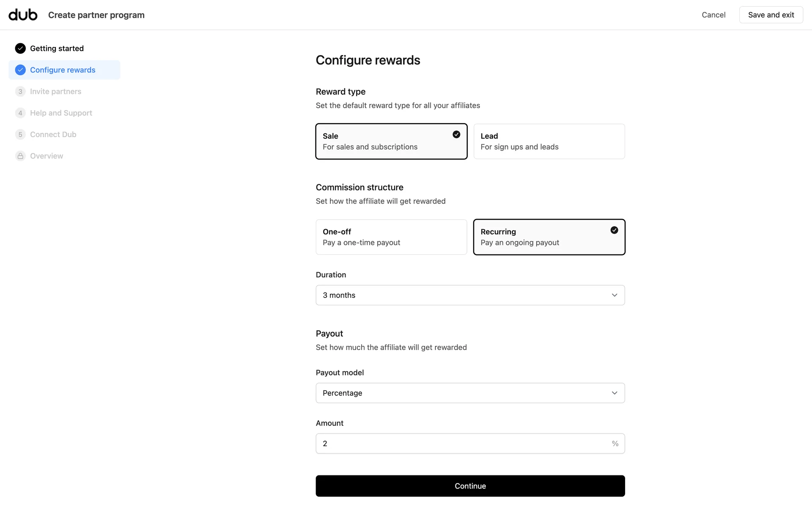The width and height of the screenshot is (812, 508).
Task: Click the blue Configure rewards step icon
Action: pos(20,70)
